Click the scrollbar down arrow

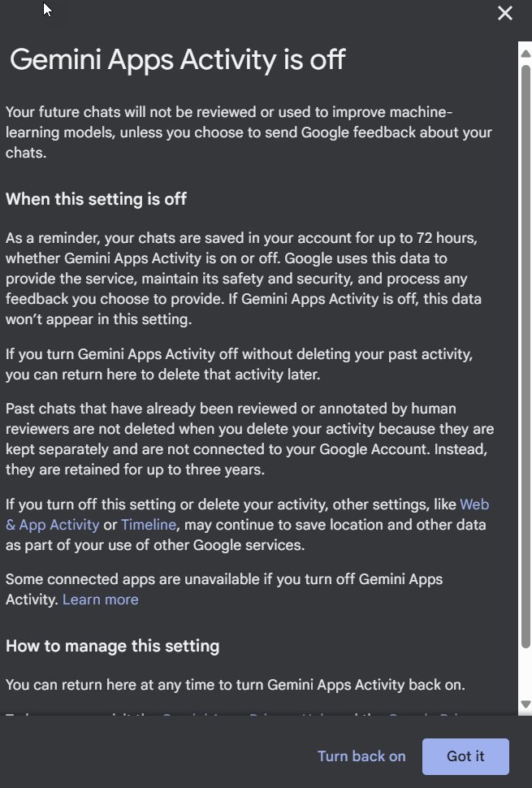click(x=525, y=704)
